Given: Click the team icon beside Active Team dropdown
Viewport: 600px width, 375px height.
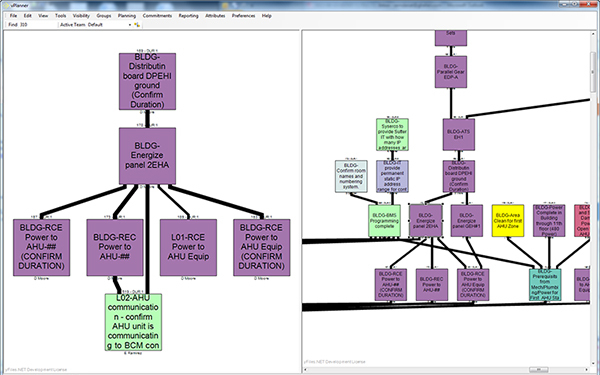Looking at the screenshot, I should 137,25.
